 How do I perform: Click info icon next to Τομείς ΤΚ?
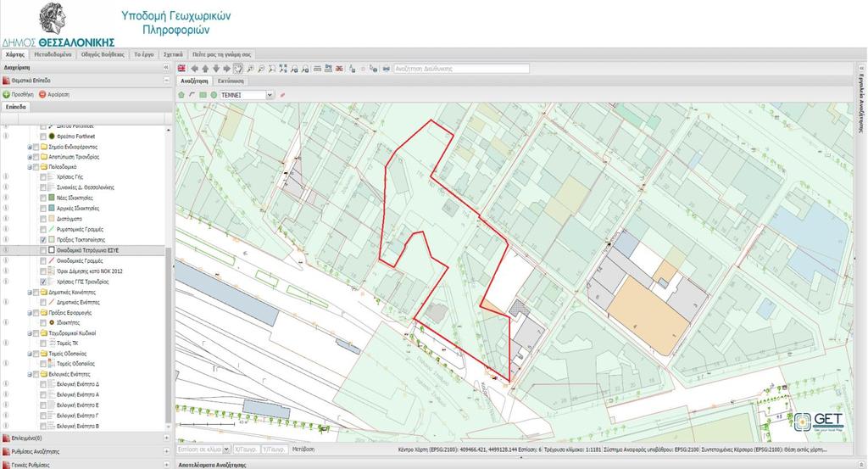pyautogui.click(x=6, y=343)
